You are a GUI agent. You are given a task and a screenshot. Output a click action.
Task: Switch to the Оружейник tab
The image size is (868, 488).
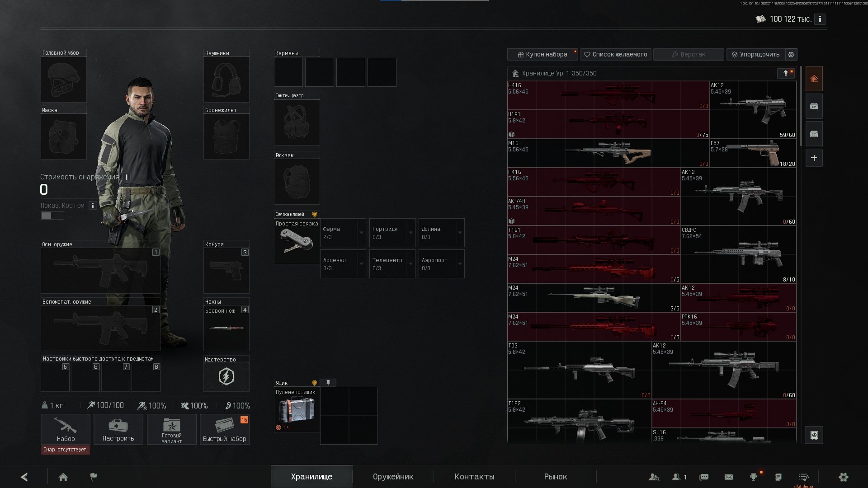tap(393, 477)
